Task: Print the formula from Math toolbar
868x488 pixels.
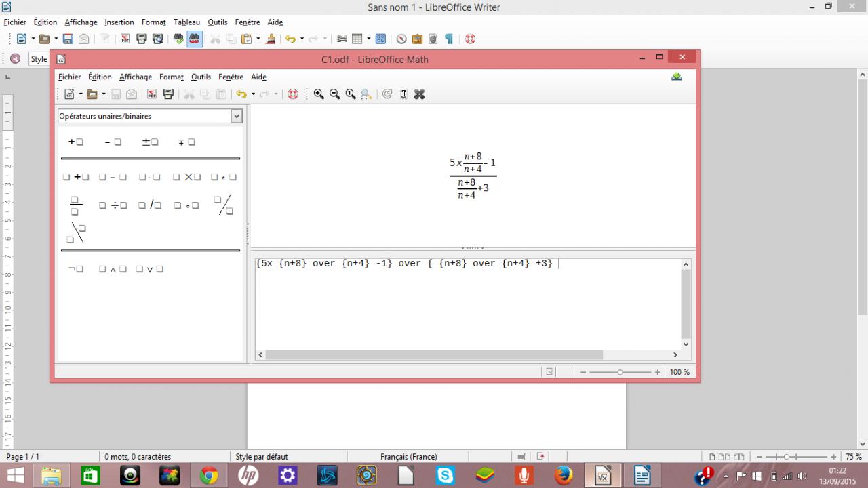Action: [168, 94]
